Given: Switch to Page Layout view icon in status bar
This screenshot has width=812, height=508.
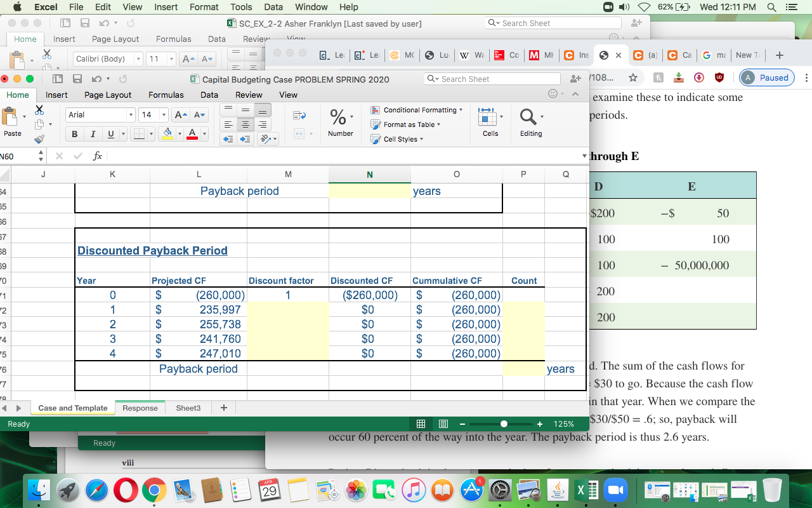Looking at the screenshot, I should [443, 424].
